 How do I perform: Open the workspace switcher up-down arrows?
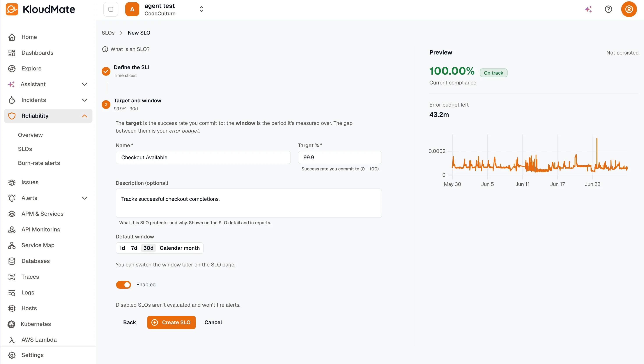201,9
